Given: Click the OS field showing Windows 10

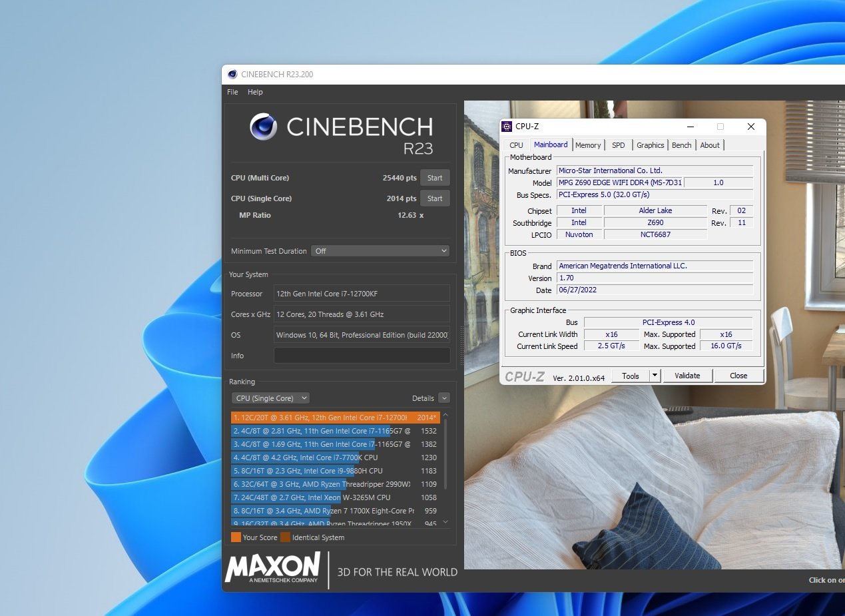Looking at the screenshot, I should pyautogui.click(x=362, y=335).
